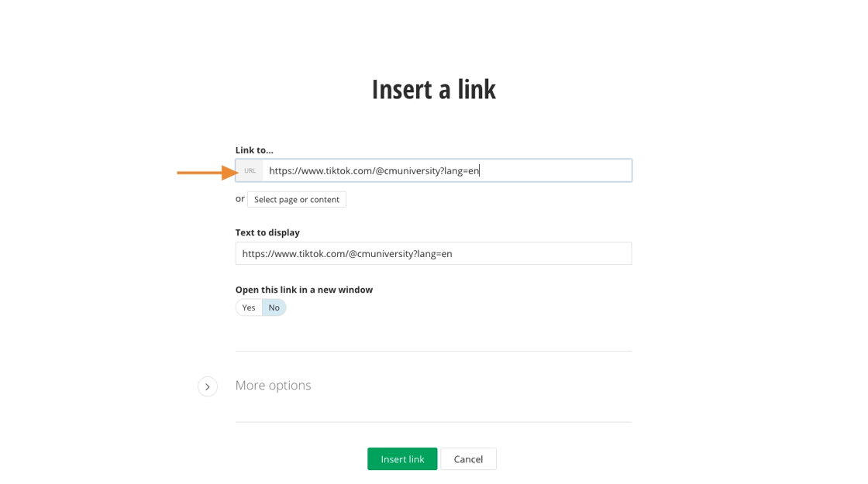Expand More options with the chevron icon
Screen dimensions: 868x484
click(208, 386)
